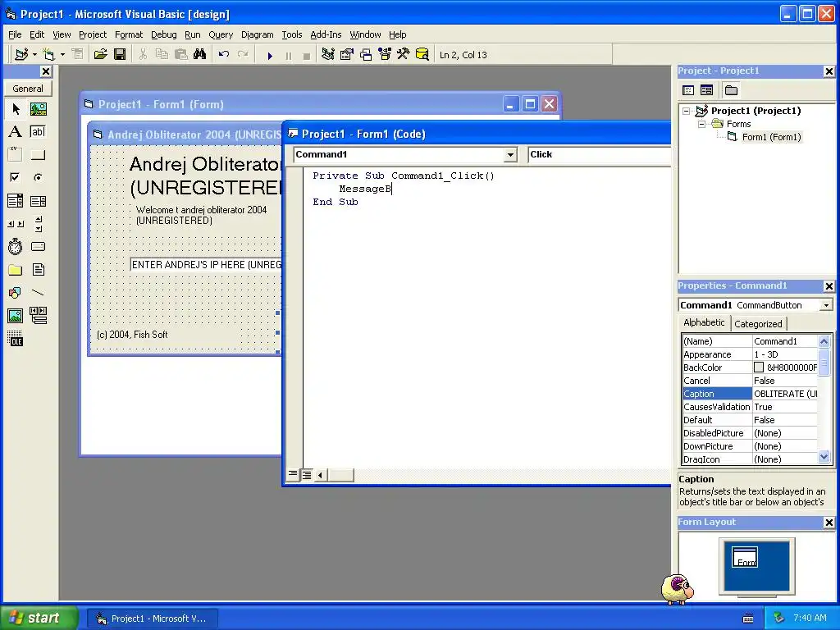Click the form thumbnail in Form Layout

745,557
